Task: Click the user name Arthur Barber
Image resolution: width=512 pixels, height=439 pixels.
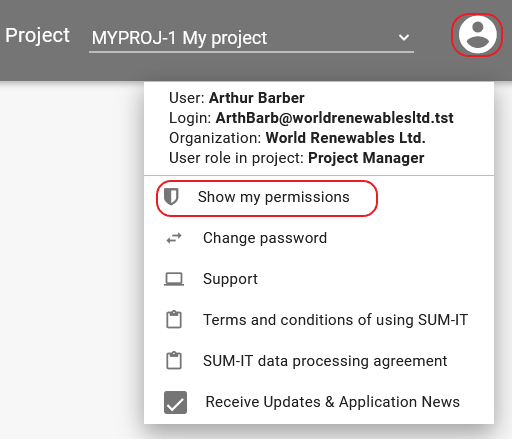Action: [x=257, y=98]
